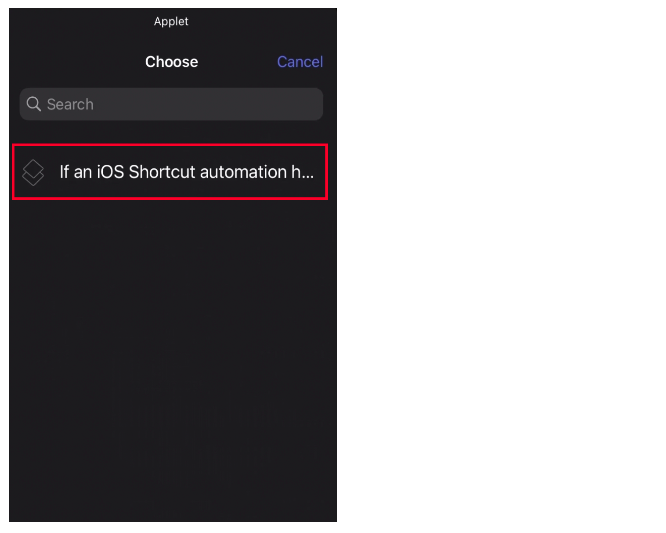Click the truncated 'automation h...' text

tap(257, 172)
